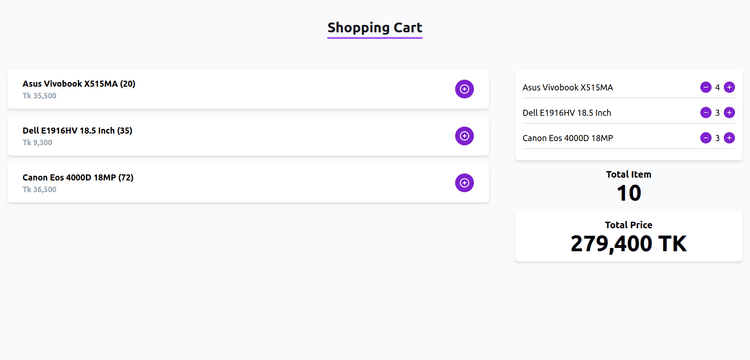Select product title Canon Eos 4000D 18MP (72)

tap(78, 177)
